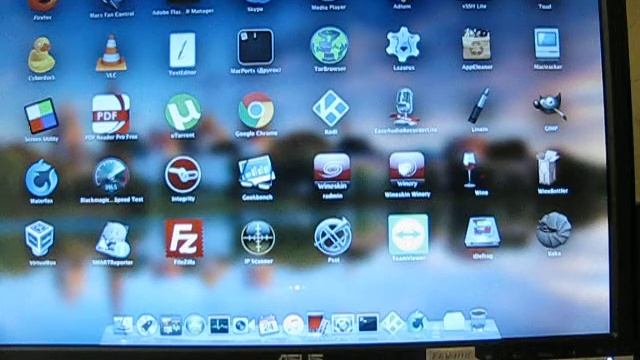Open the MacPorts apps folder
Image resolution: width=640 pixels, height=360 pixels.
point(256,47)
